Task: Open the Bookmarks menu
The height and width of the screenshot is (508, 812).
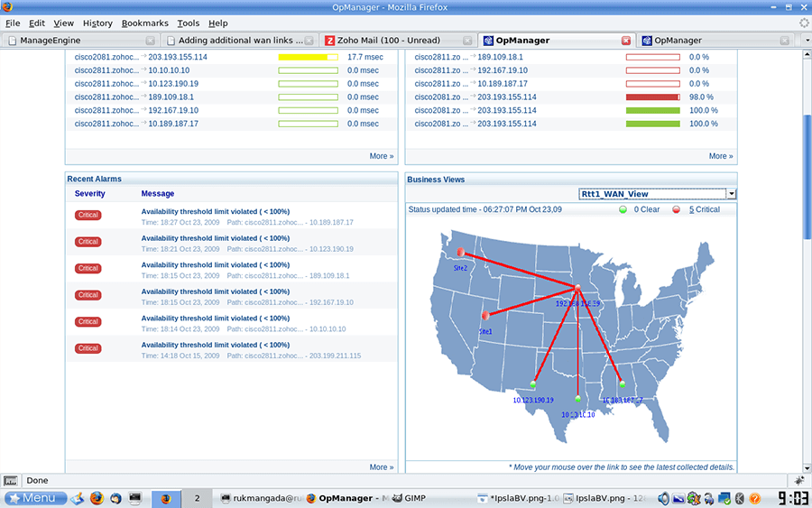Action: 145,23
